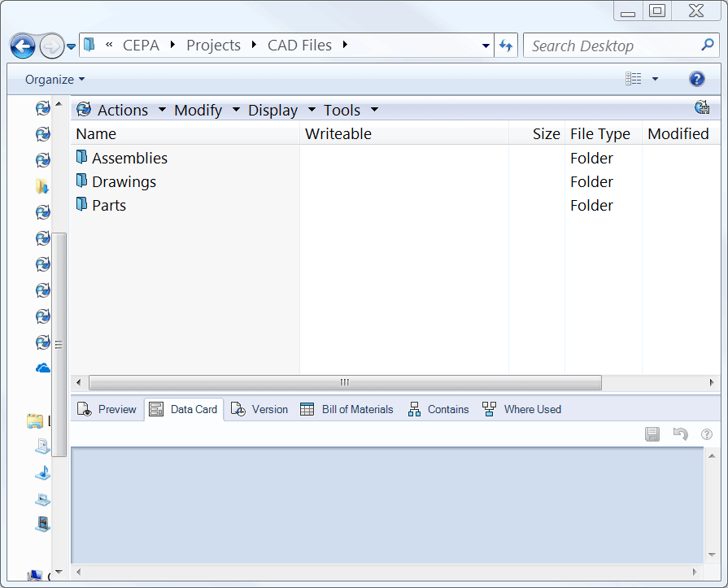Open the Music library icon
This screenshot has width=728, height=588.
(x=43, y=473)
